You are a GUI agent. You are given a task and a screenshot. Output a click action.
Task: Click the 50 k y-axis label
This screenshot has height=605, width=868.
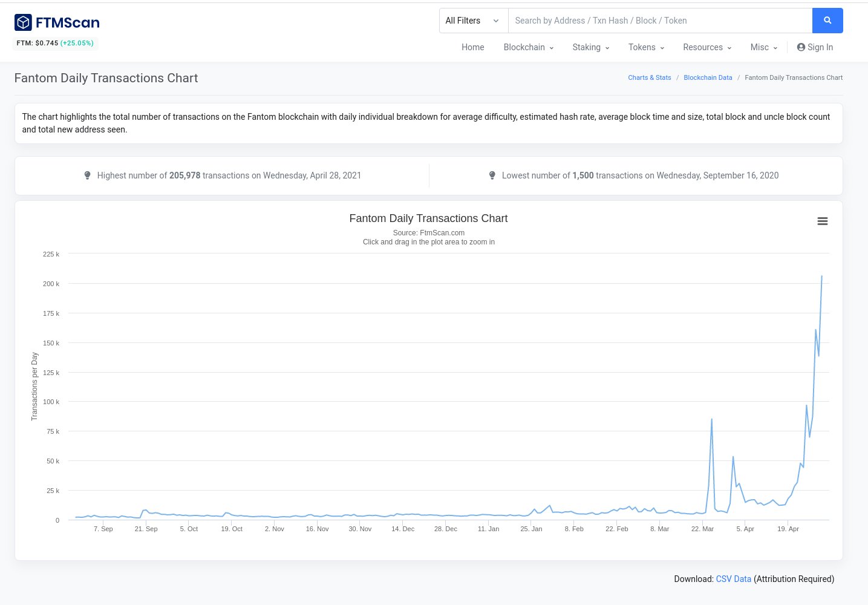point(53,461)
